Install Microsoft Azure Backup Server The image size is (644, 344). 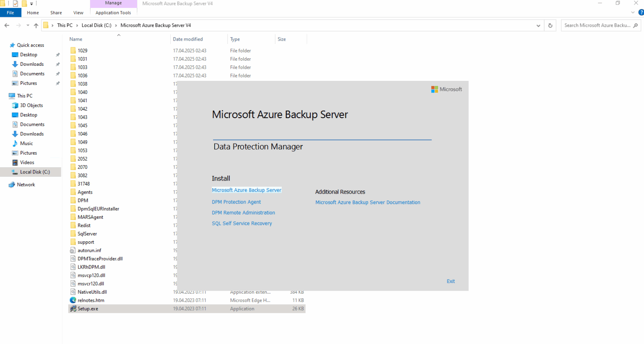tap(247, 190)
